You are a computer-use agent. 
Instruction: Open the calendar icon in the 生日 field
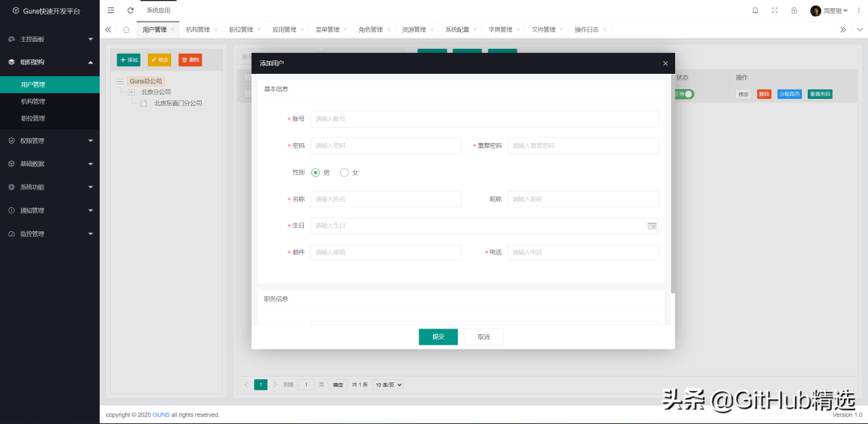[x=652, y=226]
